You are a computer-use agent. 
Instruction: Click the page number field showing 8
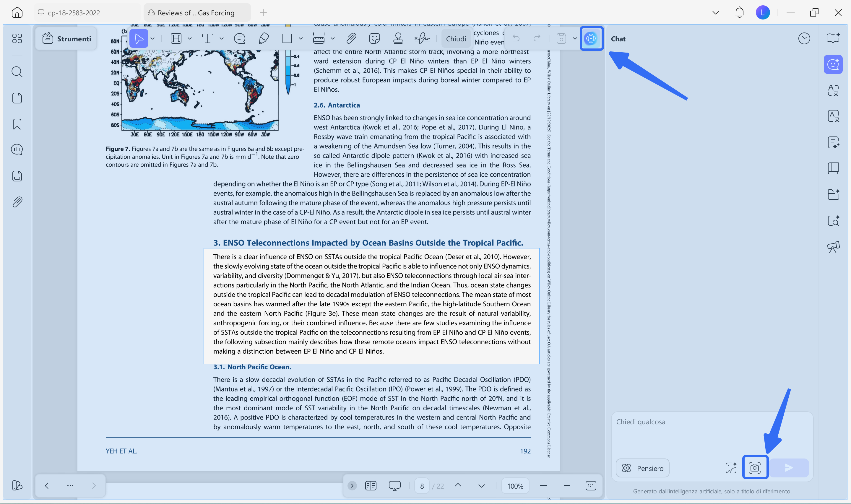point(422,486)
